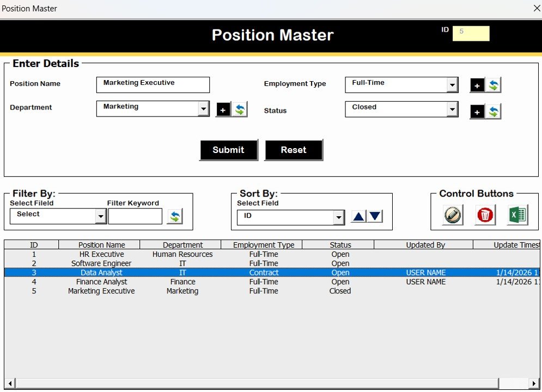Delete the selected record using trash icon
The width and height of the screenshot is (542, 392).
pyautogui.click(x=484, y=215)
